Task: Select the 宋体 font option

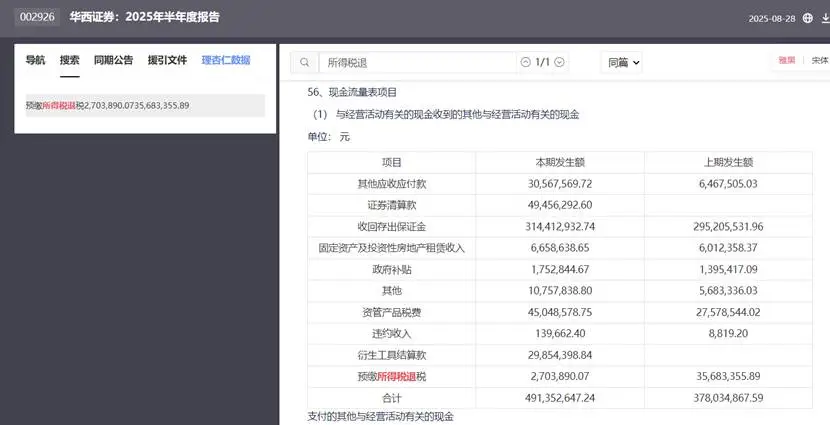Action: point(819,60)
